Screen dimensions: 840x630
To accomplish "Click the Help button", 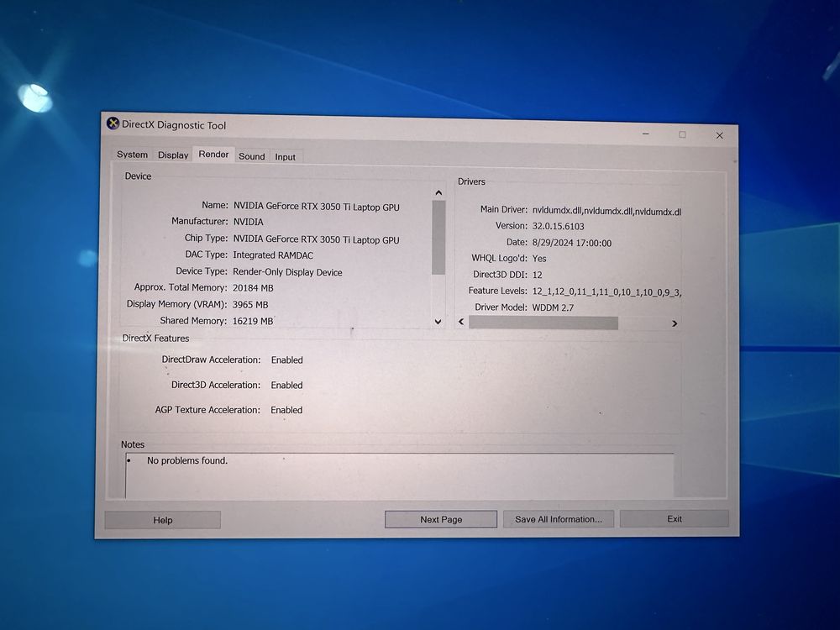I will pos(163,520).
